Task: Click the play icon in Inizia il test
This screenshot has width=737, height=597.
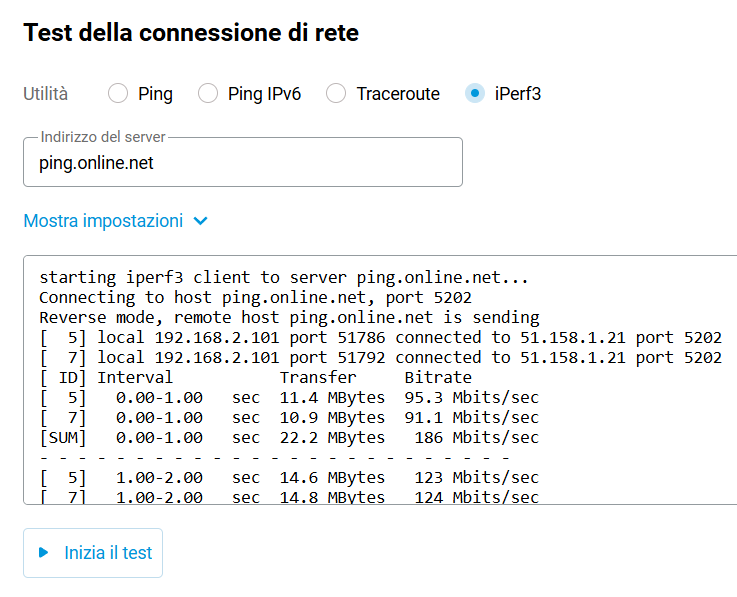Action: pos(44,552)
